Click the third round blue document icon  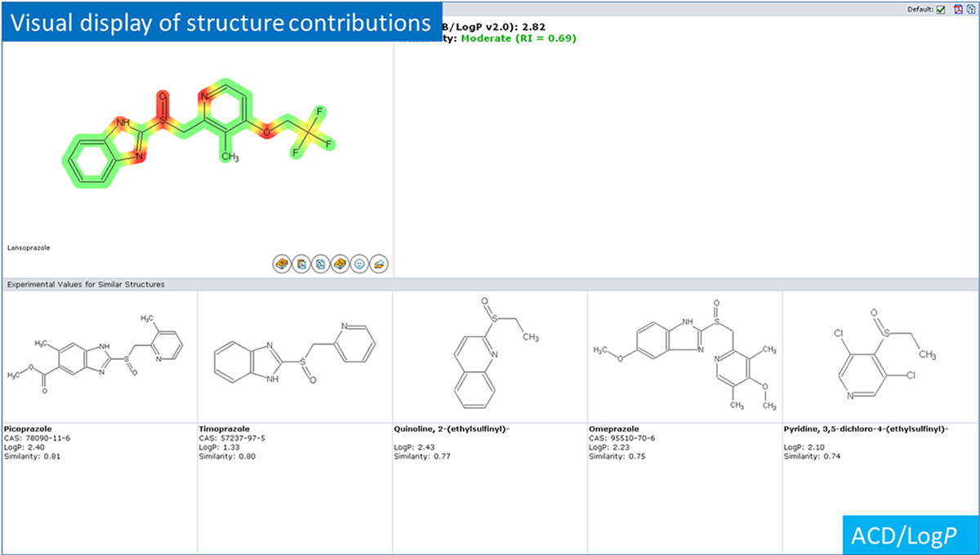coord(320,264)
